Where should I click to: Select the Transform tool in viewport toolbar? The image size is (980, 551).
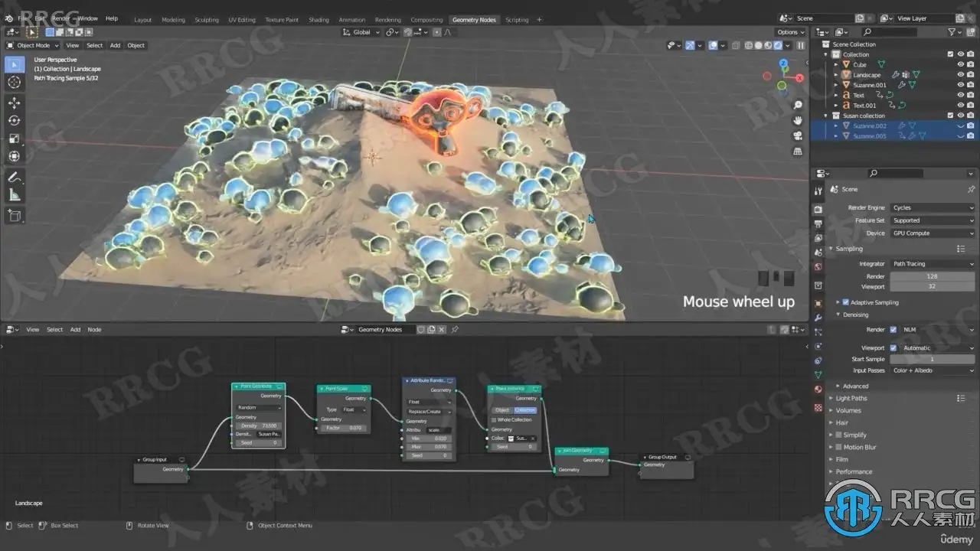(x=14, y=156)
